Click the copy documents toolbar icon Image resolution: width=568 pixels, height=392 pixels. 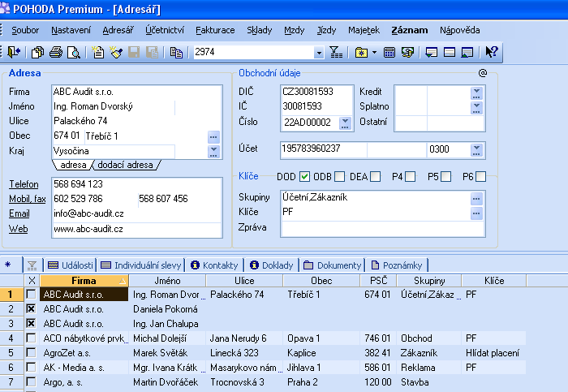coord(37,53)
